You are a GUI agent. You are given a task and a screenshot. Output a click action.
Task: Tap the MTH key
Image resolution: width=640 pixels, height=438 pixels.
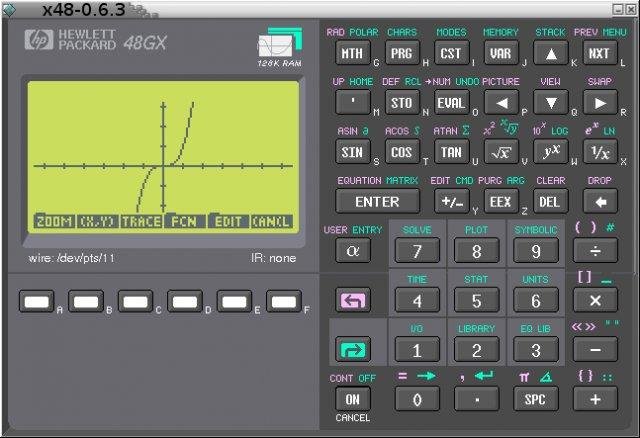click(352, 53)
